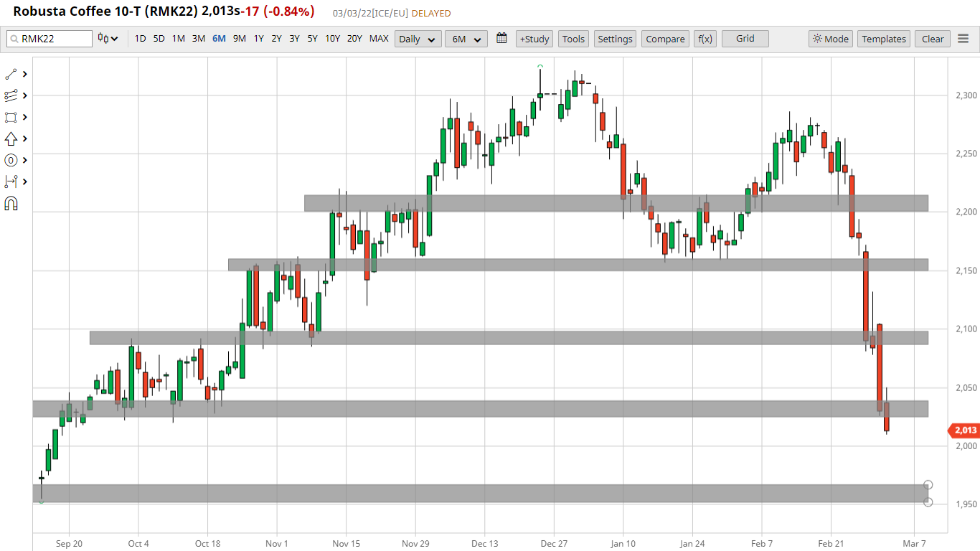Toggle the Grid button
The width and height of the screenshot is (980, 551).
click(745, 39)
